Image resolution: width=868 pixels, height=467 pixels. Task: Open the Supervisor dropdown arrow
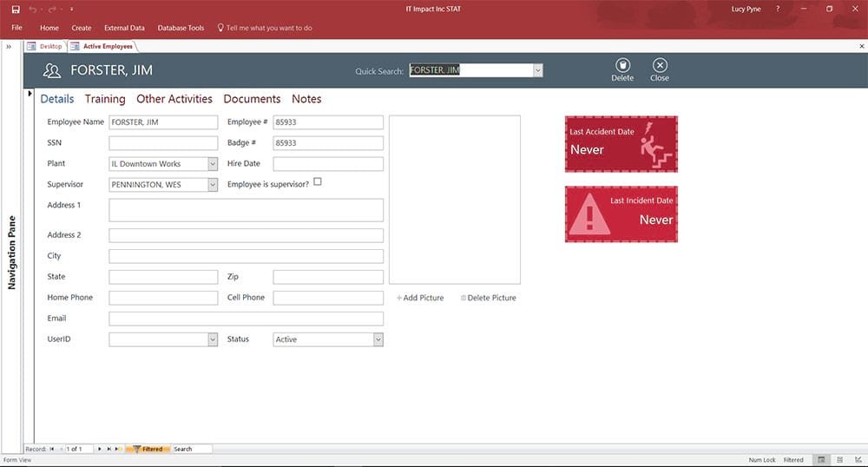tap(213, 185)
